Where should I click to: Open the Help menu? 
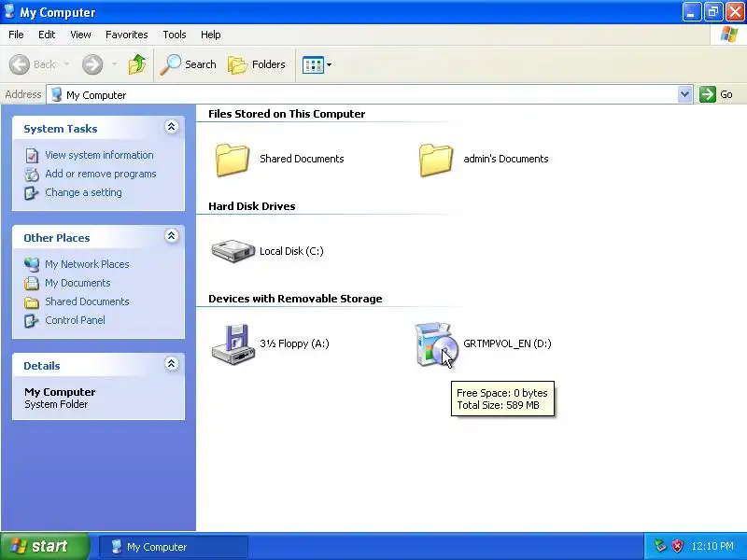coord(211,35)
